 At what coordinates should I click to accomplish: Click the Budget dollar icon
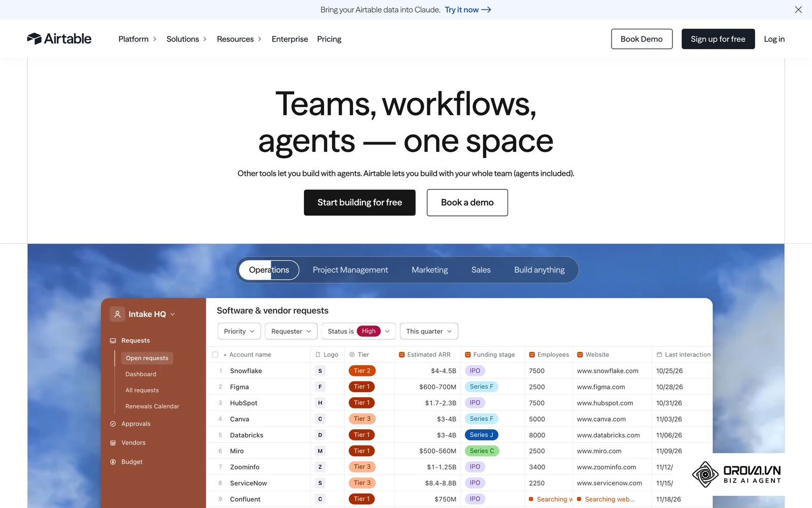[x=113, y=462]
